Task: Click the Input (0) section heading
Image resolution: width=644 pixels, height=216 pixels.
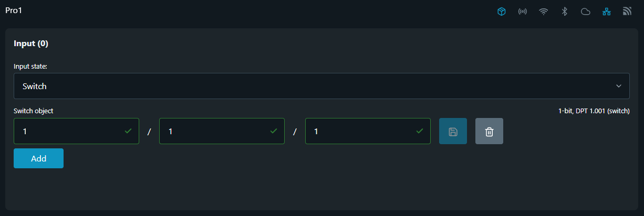Action: click(x=31, y=44)
